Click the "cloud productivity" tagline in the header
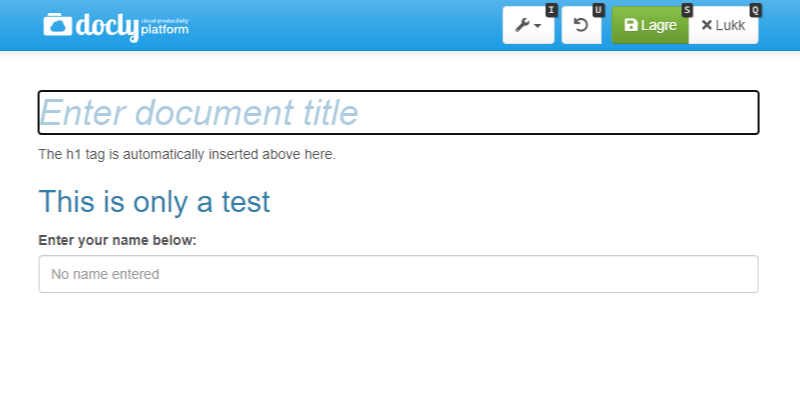The height and width of the screenshot is (393, 800). (165, 21)
